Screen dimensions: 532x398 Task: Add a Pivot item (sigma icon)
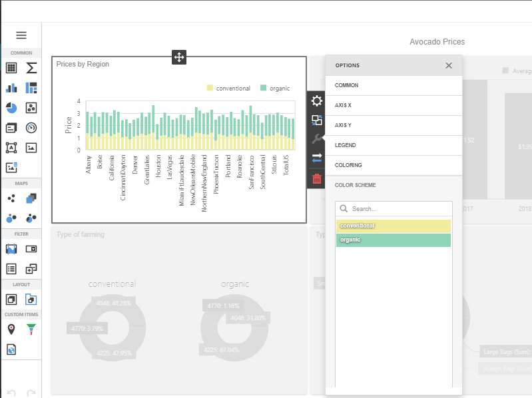31,68
